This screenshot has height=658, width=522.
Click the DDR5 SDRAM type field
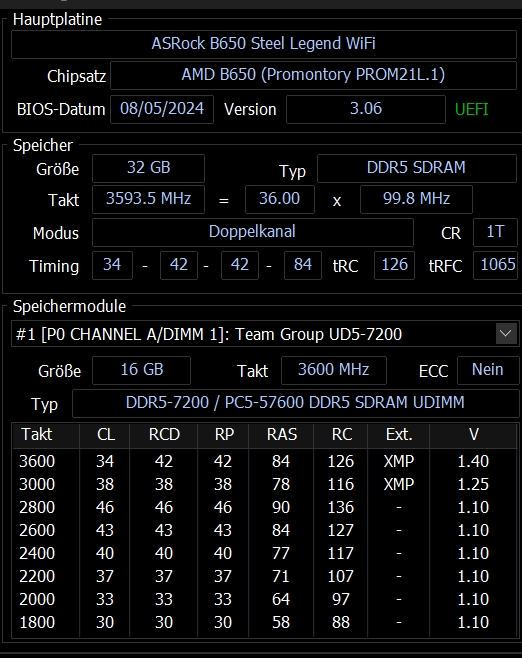[x=417, y=168]
